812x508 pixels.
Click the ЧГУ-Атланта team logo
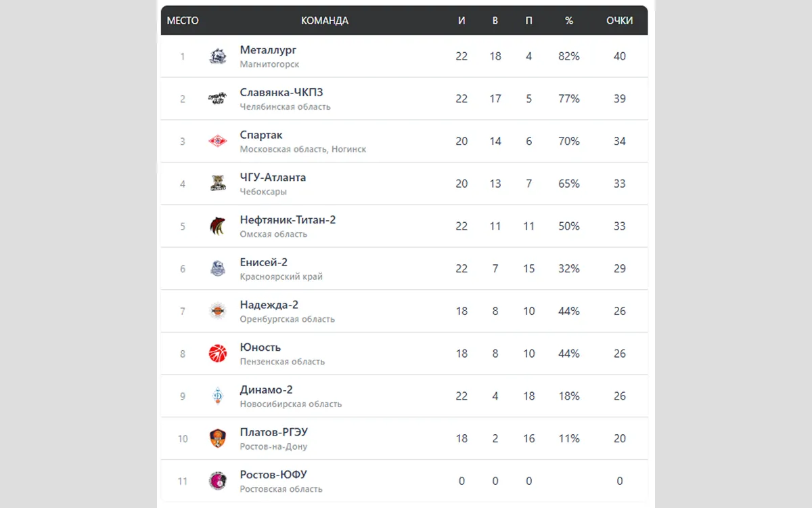point(217,184)
